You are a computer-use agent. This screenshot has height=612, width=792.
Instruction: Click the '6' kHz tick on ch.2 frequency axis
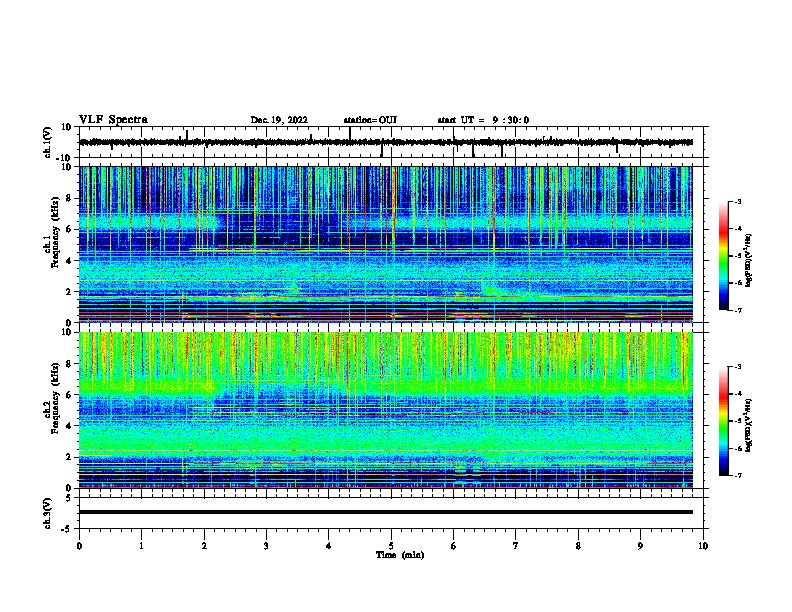[x=70, y=395]
